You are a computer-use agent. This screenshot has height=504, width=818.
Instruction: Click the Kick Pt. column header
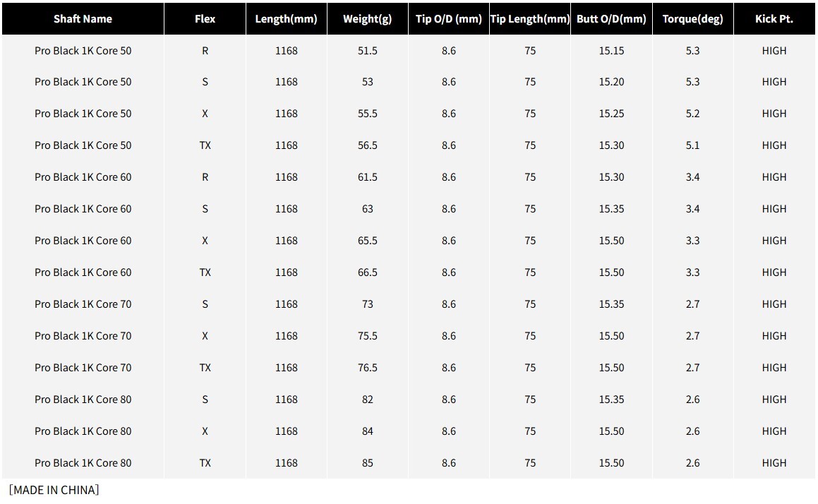click(774, 19)
